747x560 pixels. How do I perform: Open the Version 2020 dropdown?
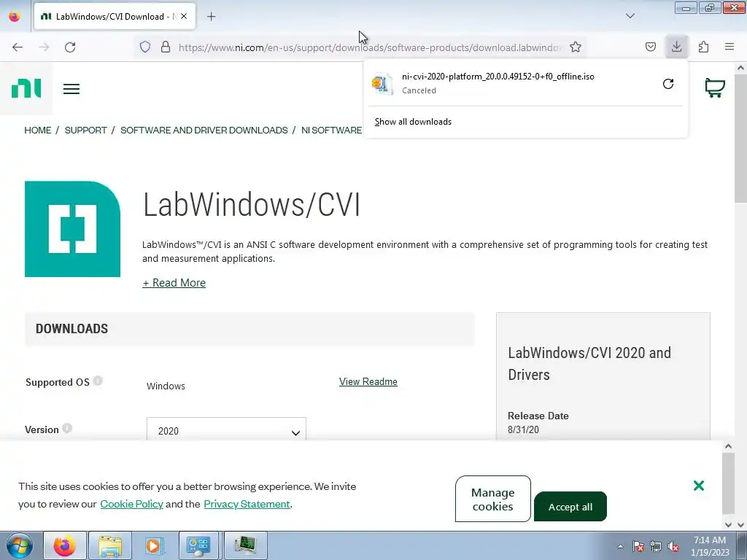(x=226, y=429)
